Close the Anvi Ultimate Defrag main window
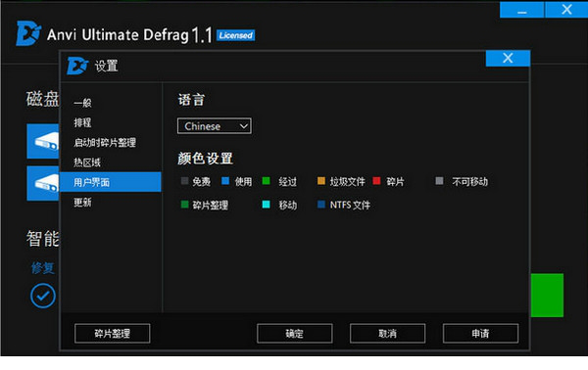The width and height of the screenshot is (588, 370). 566,10
